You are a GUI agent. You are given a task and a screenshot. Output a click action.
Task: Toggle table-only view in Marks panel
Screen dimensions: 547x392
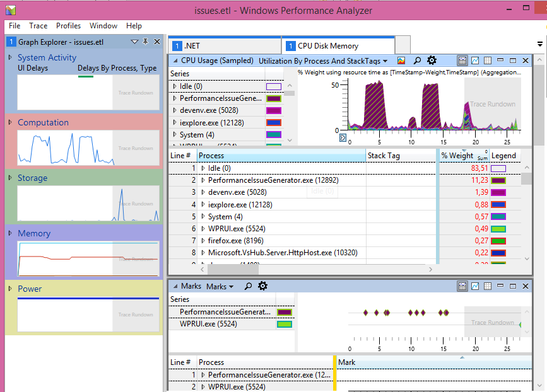488,286
